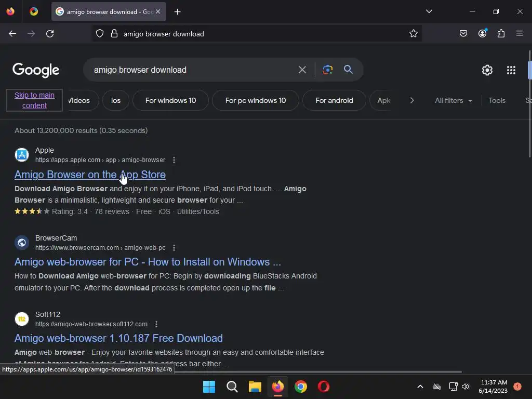This screenshot has height=399, width=532.
Task: Click the https://apps.apple.com breadcrumb URL
Action: click(100, 160)
